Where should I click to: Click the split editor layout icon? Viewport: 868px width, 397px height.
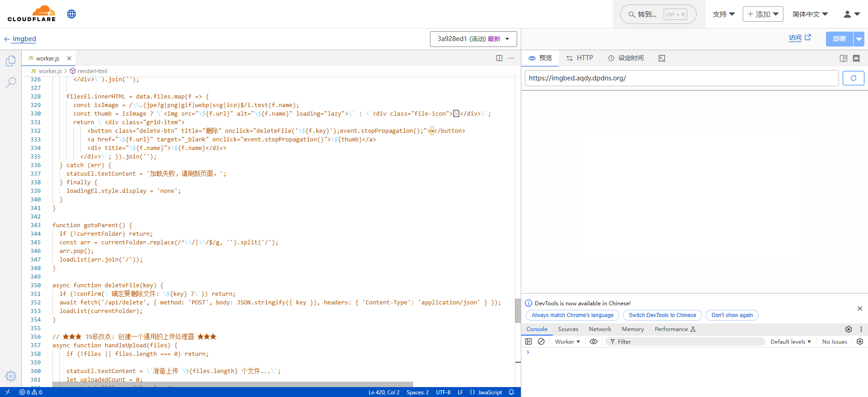(x=499, y=58)
